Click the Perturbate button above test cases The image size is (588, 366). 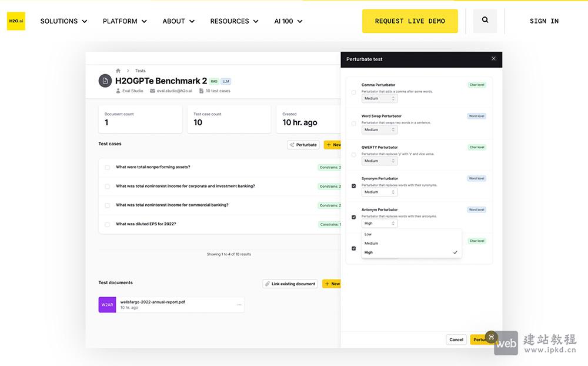pos(303,145)
